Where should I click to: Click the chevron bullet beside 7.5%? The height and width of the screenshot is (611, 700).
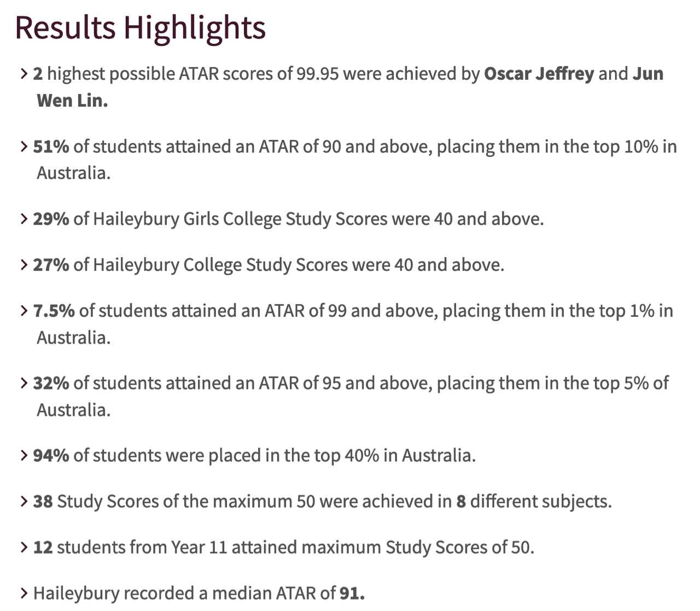24,311
